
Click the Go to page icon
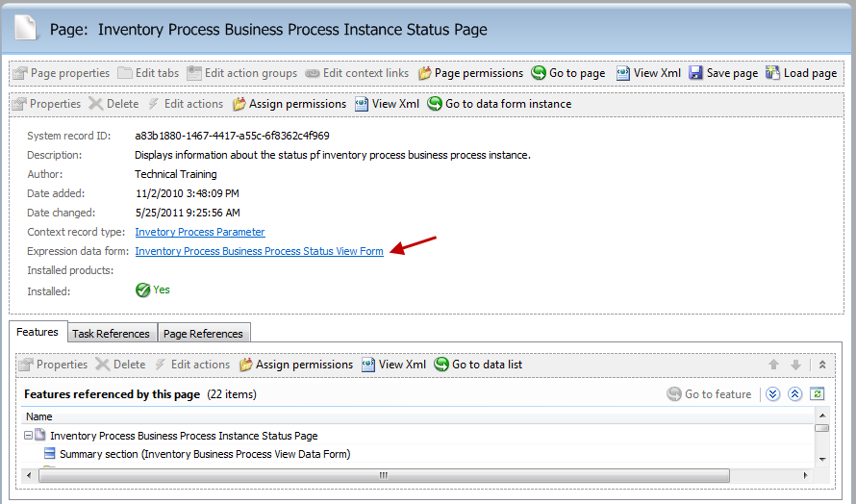click(x=539, y=73)
